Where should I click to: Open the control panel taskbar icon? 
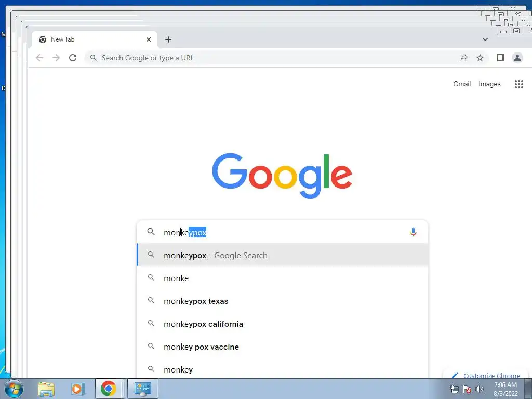tap(143, 389)
